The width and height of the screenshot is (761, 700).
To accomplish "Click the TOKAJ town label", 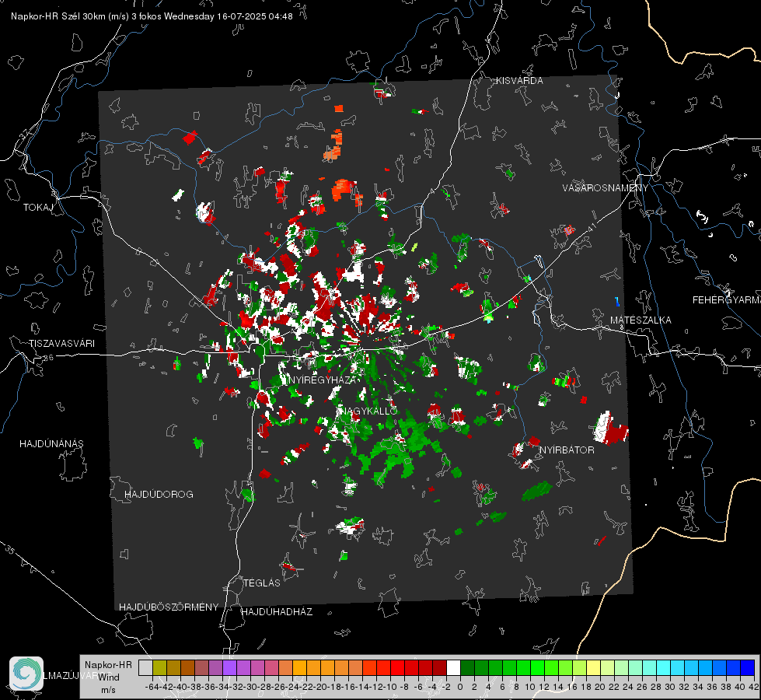I will tap(38, 208).
